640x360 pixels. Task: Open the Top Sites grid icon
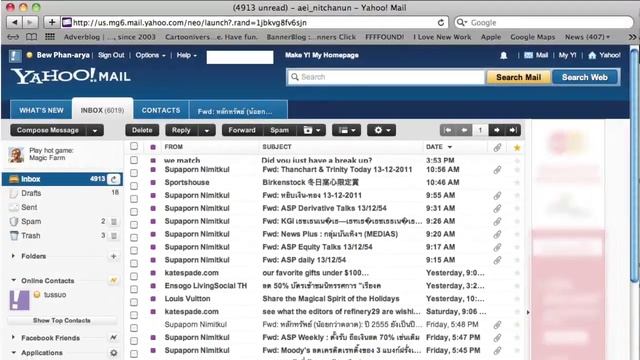pos(50,37)
